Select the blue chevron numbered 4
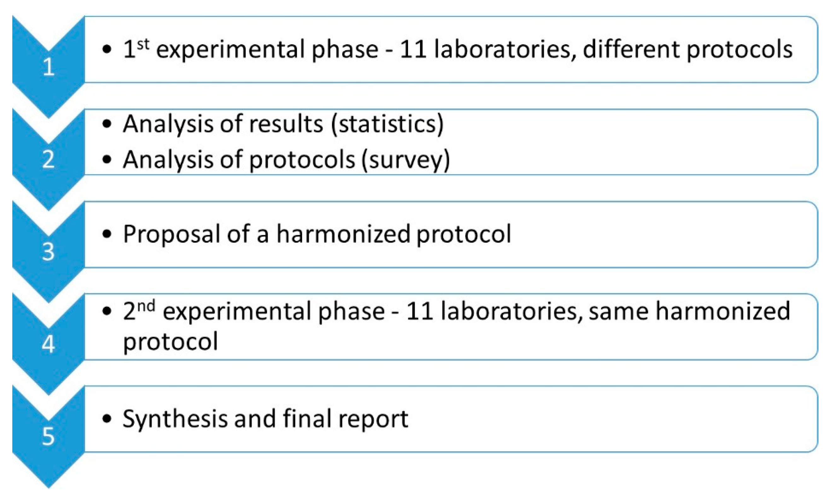 (x=48, y=344)
